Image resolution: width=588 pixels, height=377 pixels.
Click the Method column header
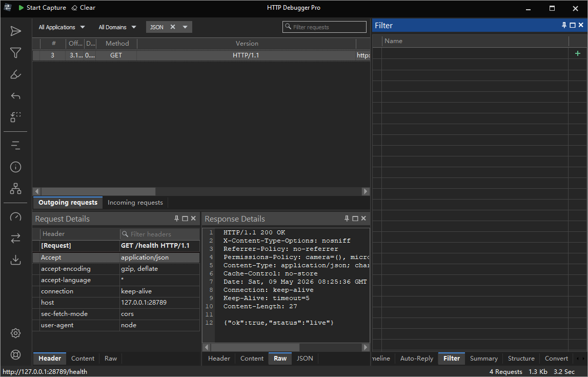(x=117, y=44)
